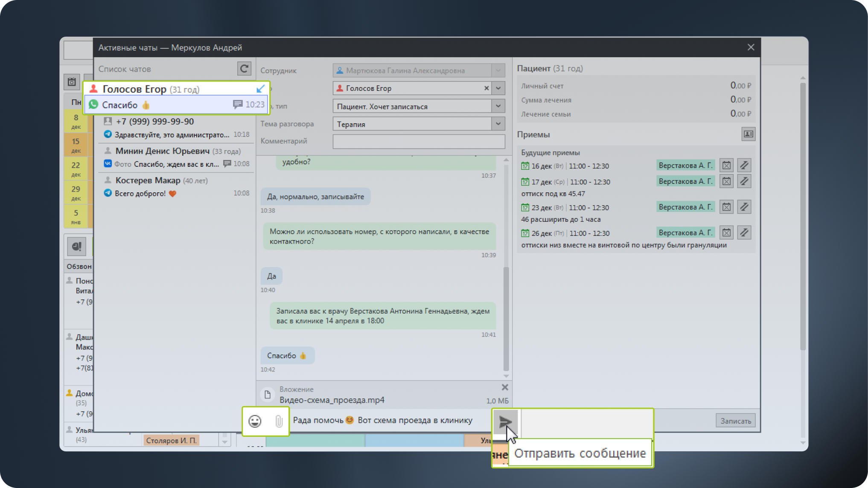Click Верстакова А. Г. on 26 дек appointment
Image resolution: width=868 pixels, height=488 pixels.
coord(685,233)
